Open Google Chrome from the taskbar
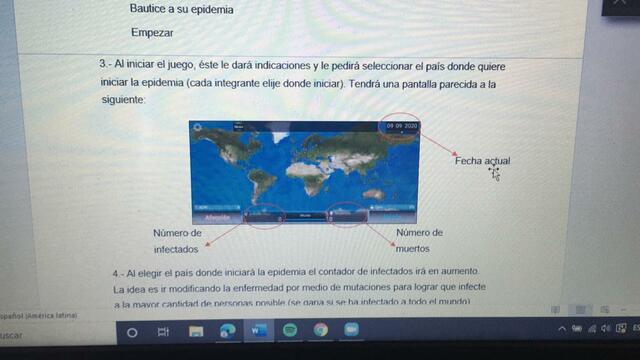Image resolution: width=640 pixels, height=360 pixels. pos(321,330)
